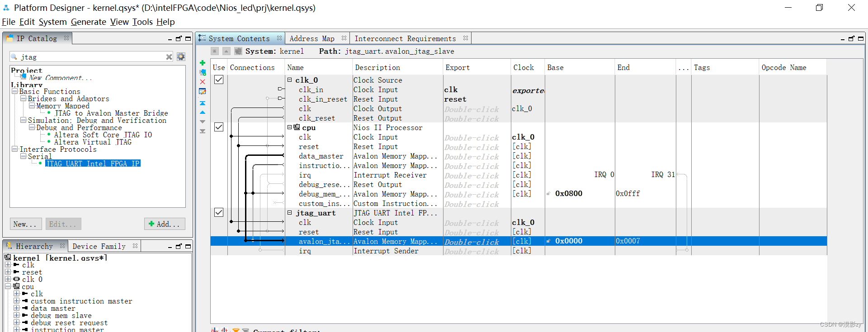This screenshot has height=332, width=868.
Task: Uncheck the Use checkbox for cpu
Action: point(219,127)
